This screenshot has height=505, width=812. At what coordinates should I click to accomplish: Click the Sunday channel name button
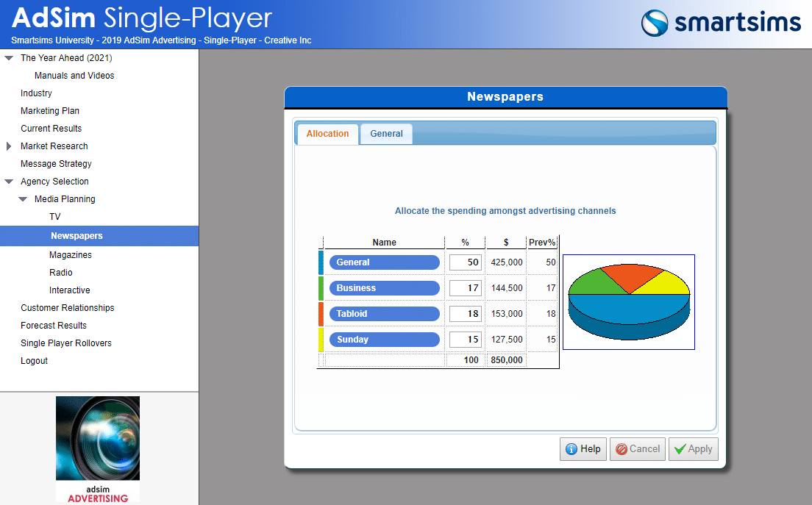click(x=384, y=340)
